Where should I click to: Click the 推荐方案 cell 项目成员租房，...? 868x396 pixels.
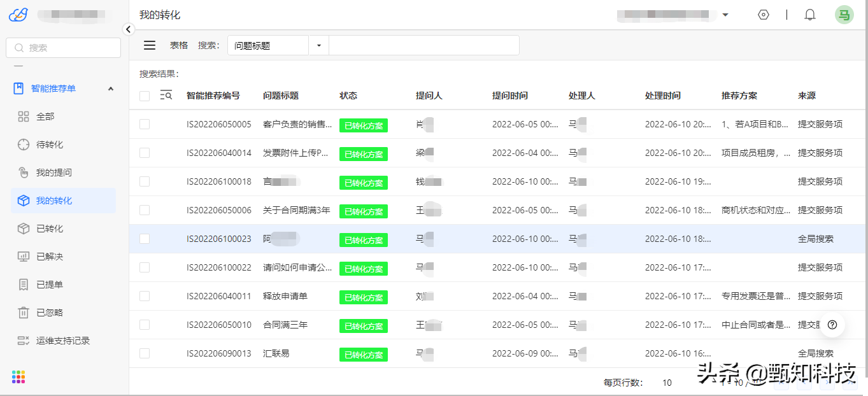(x=756, y=153)
